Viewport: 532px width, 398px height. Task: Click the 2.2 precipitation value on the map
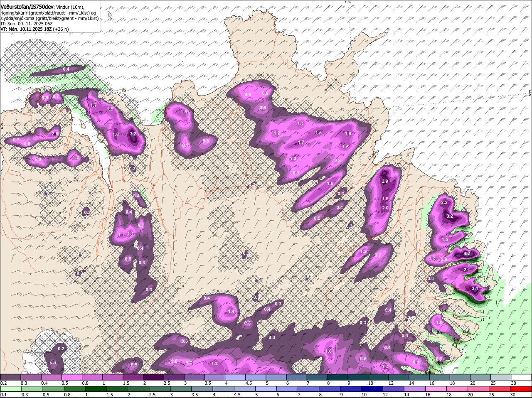pos(444,202)
